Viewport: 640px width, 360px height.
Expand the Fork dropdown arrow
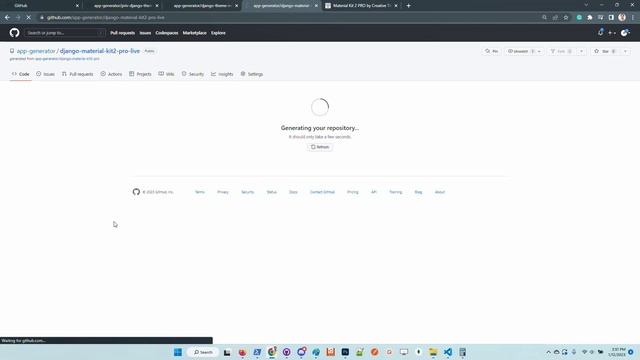tap(582, 51)
